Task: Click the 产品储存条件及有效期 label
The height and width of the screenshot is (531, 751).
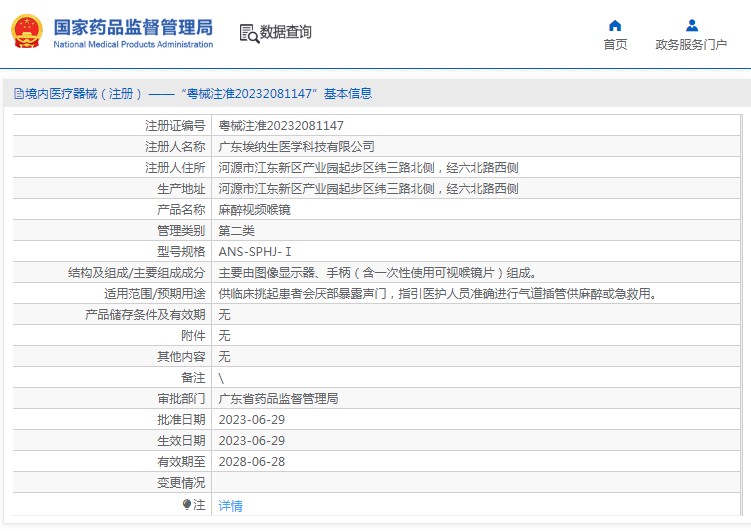Action: tap(145, 315)
